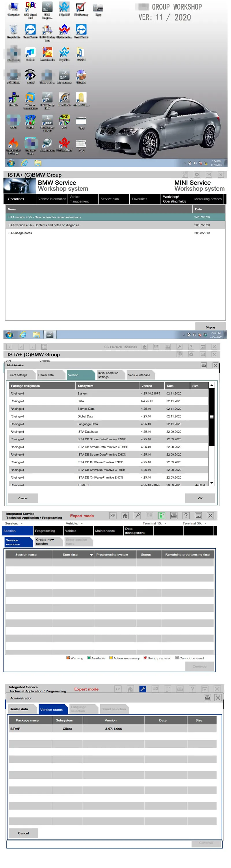
Task: Switch to the Maintenance tab in ISTA/P
Action: tap(108, 531)
